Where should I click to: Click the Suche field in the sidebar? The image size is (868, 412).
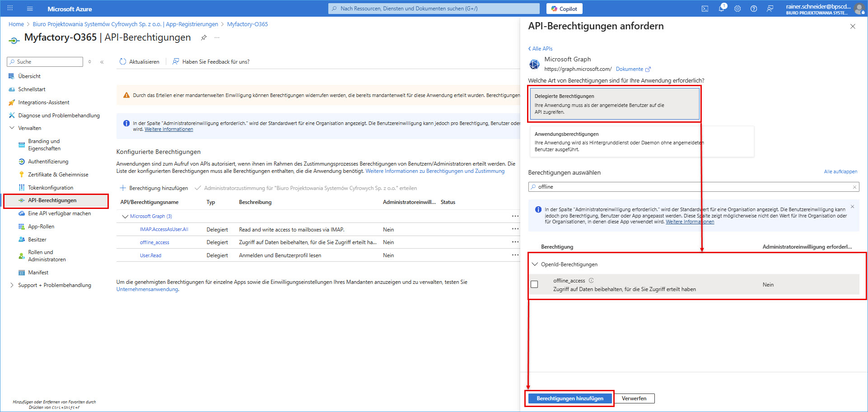[x=45, y=62]
